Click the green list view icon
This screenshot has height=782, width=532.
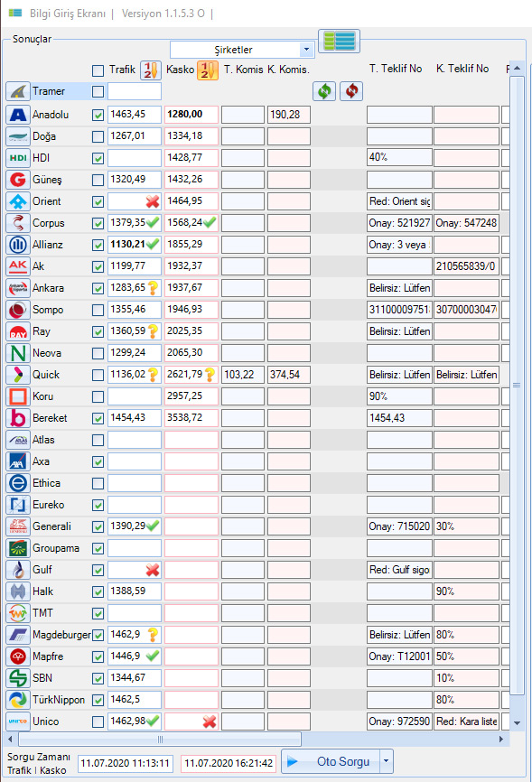[x=340, y=41]
